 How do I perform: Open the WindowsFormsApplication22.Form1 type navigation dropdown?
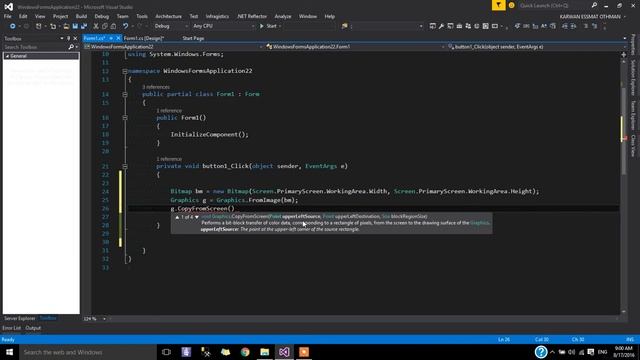pos(355,47)
